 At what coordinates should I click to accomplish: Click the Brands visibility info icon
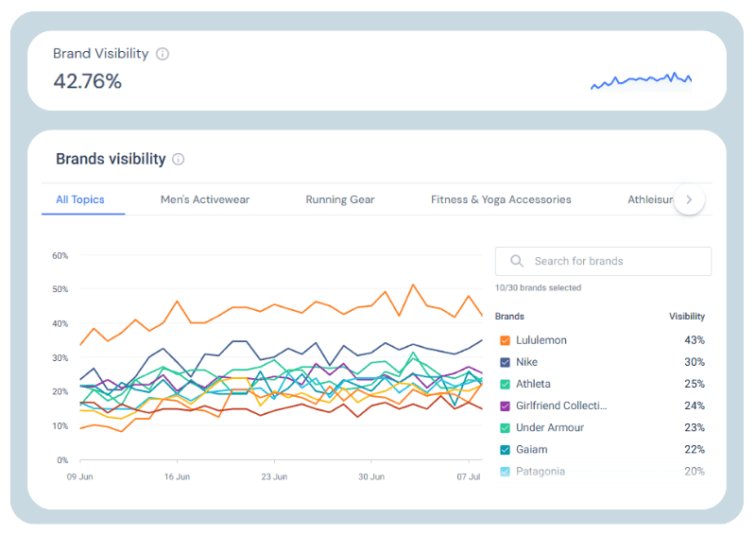pyautogui.click(x=179, y=159)
